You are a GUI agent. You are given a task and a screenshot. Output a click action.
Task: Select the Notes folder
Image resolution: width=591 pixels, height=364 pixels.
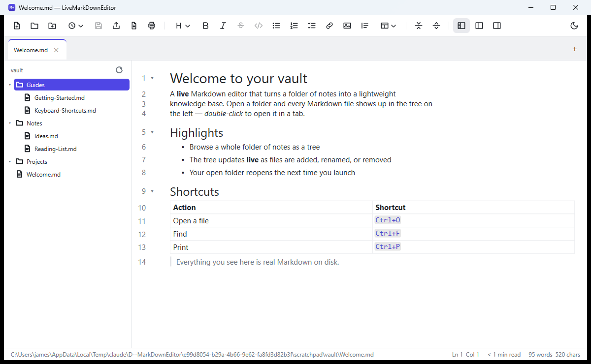(x=34, y=123)
